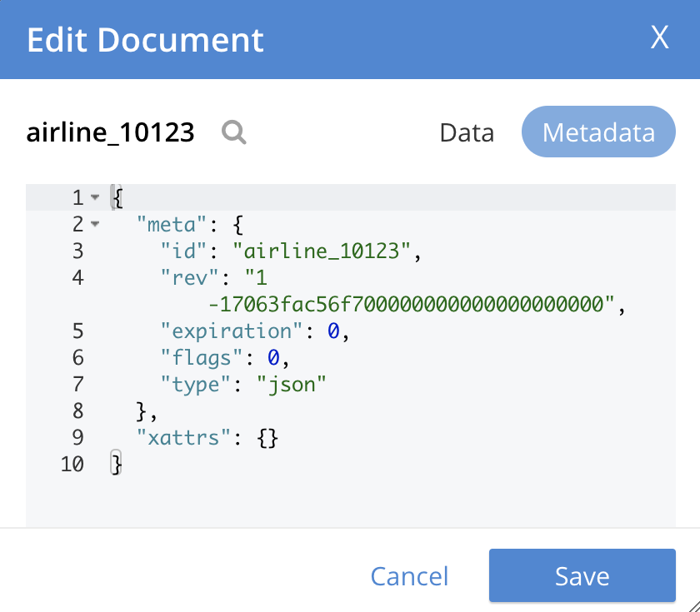Viewport: 700px width, 612px height.
Task: Cancel editing the document
Action: (409, 576)
